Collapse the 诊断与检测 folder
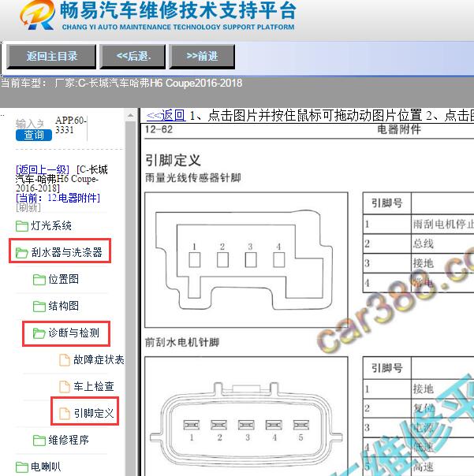Image resolution: width=474 pixels, height=476 pixels. (74, 333)
